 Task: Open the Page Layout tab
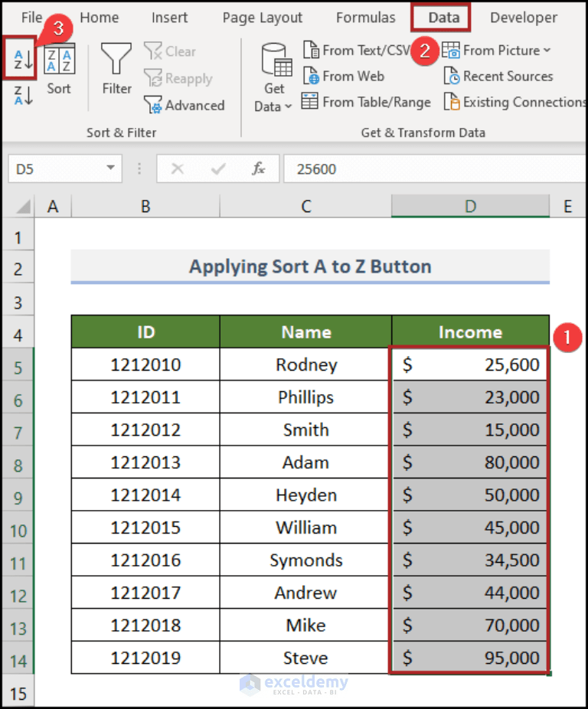click(x=263, y=18)
